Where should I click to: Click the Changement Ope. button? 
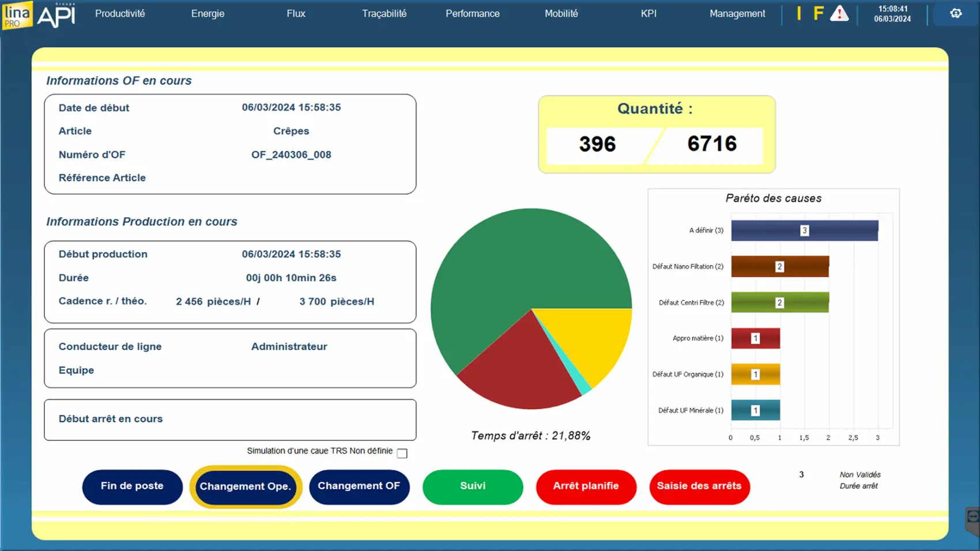246,486
